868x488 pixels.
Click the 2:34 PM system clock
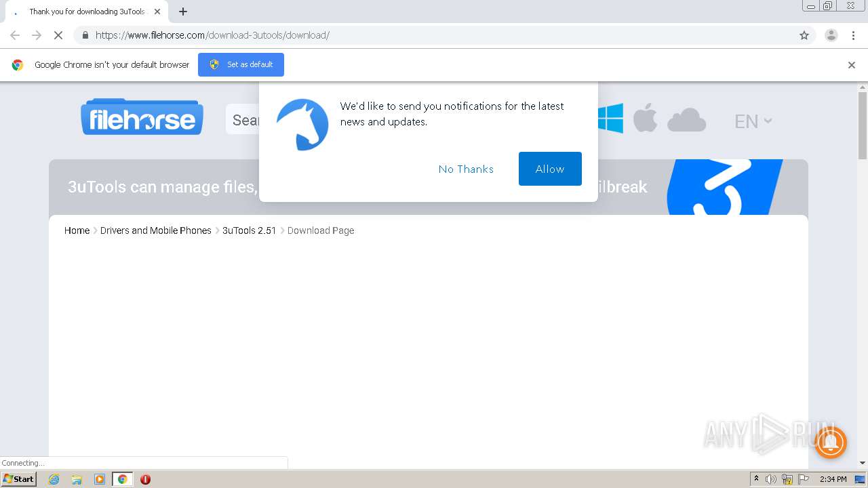(x=833, y=479)
